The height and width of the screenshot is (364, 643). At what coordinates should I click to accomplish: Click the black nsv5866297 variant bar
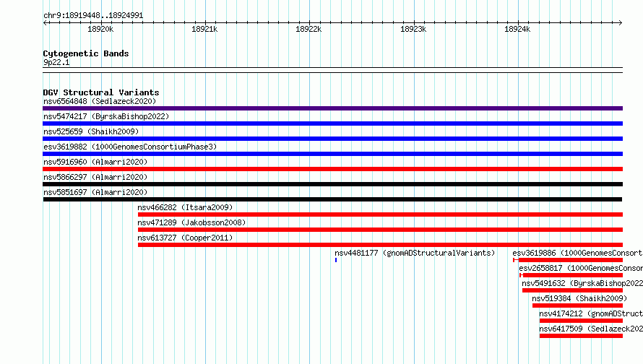(332, 184)
